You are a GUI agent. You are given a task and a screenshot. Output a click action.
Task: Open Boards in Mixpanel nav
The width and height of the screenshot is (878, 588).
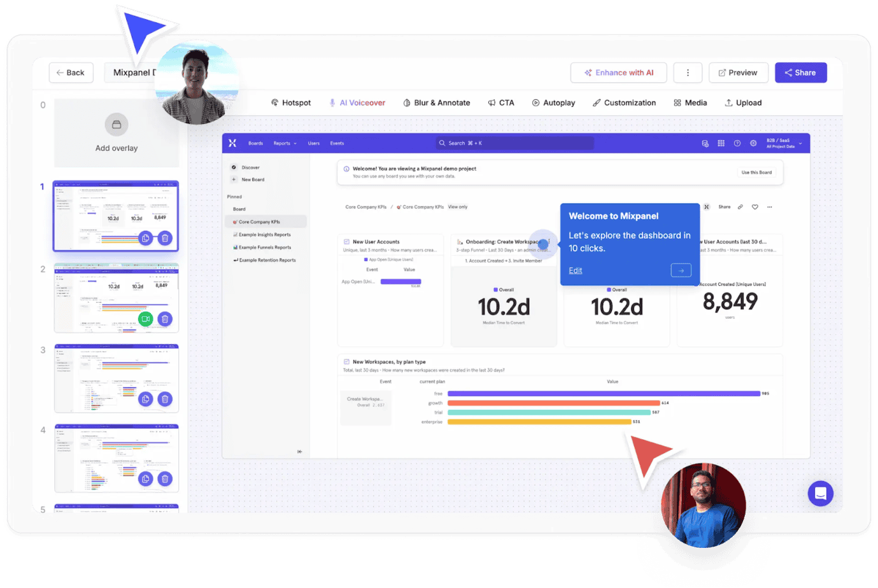coord(255,143)
